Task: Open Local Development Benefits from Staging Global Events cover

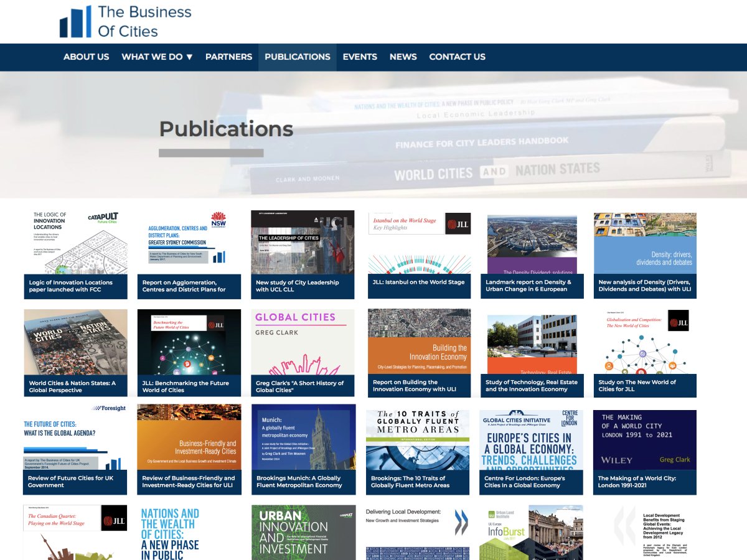Action: click(x=645, y=533)
